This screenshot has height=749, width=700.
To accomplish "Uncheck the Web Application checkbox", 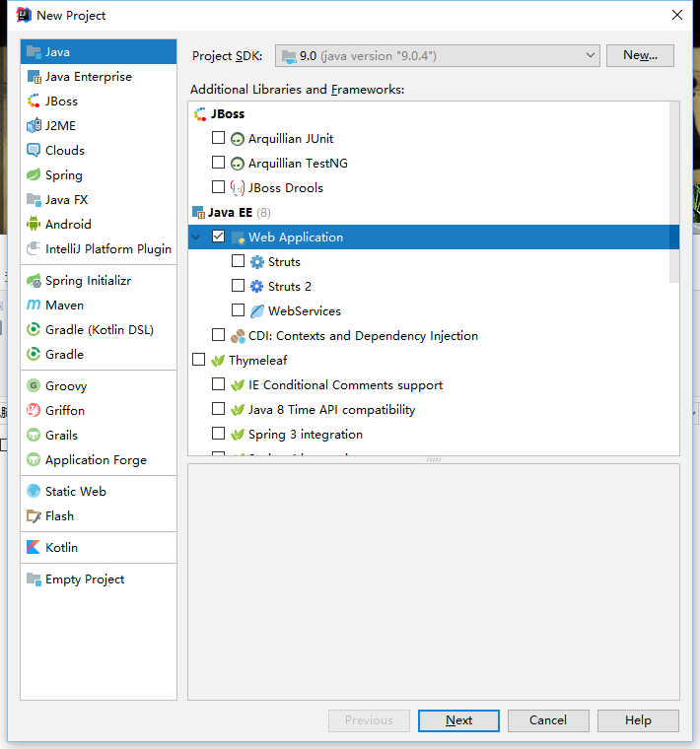I will pyautogui.click(x=219, y=238).
